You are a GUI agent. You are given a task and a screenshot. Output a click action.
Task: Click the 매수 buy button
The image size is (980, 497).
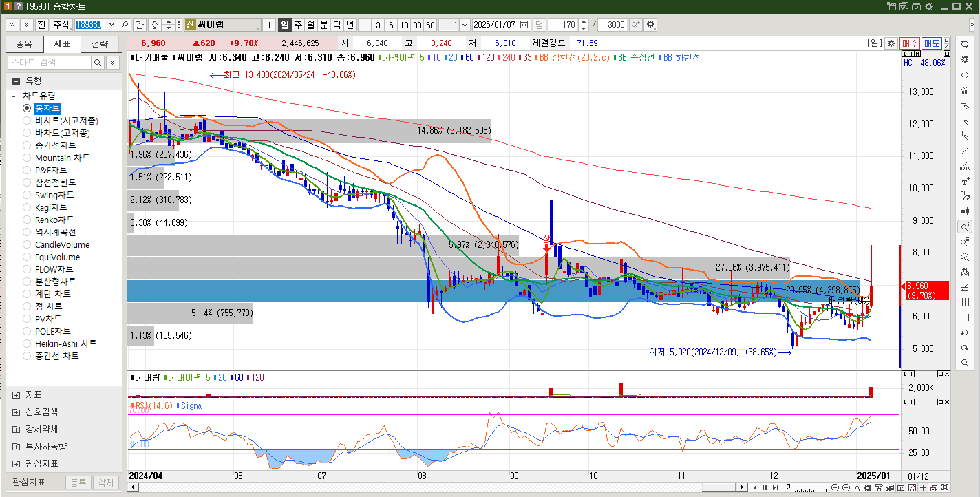coord(910,43)
